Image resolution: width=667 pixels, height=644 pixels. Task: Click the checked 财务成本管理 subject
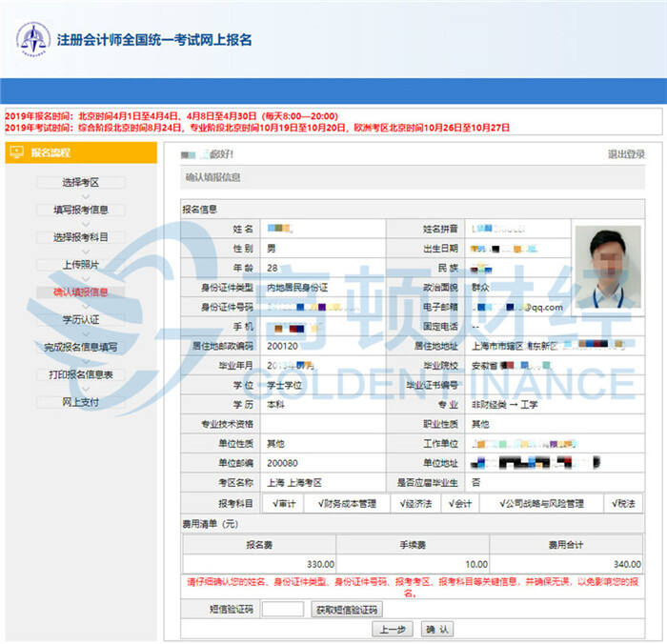[344, 503]
